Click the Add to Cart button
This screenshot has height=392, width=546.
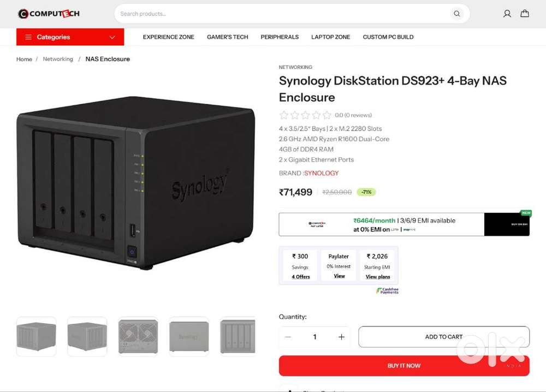click(443, 337)
